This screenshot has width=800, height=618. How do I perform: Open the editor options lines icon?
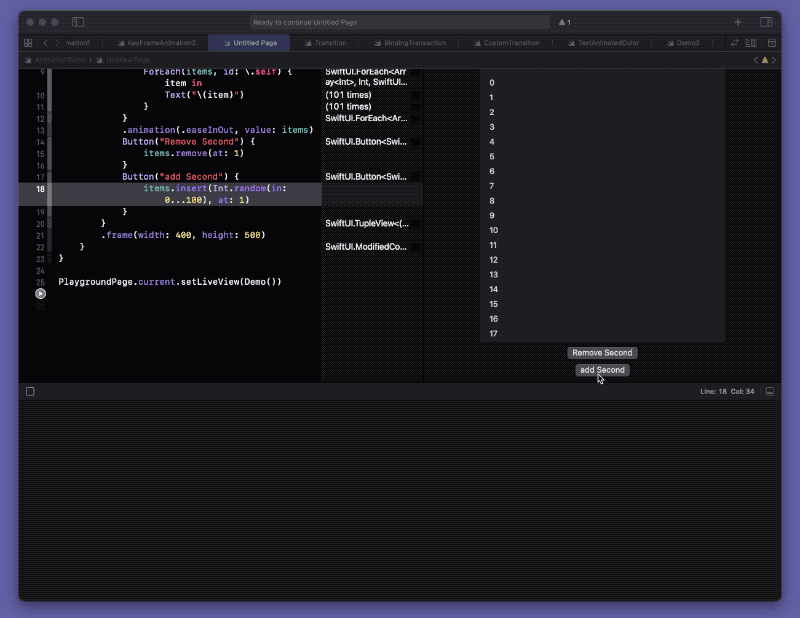point(752,44)
